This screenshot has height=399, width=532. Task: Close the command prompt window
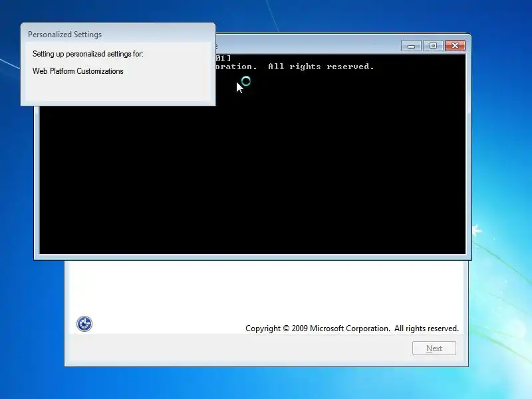[455, 46]
